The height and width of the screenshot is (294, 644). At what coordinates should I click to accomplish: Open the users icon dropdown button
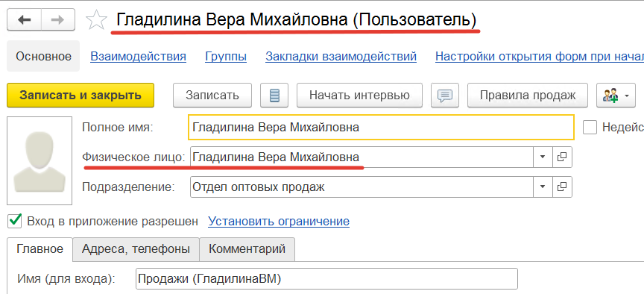pyautogui.click(x=616, y=96)
